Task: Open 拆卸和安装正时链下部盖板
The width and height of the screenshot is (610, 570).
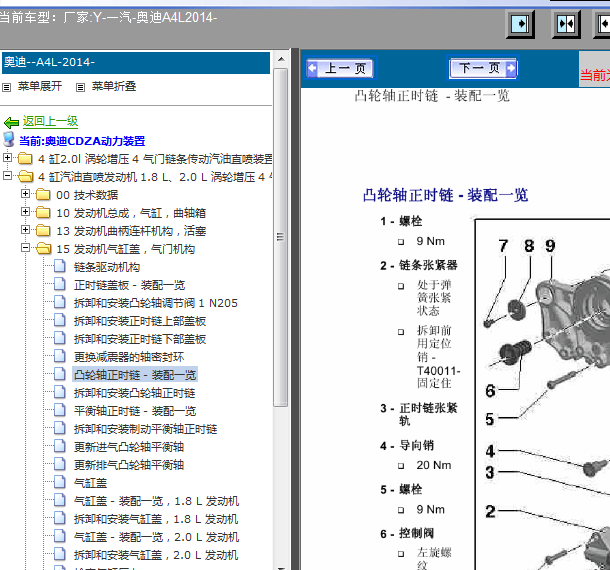Action: coord(140,339)
